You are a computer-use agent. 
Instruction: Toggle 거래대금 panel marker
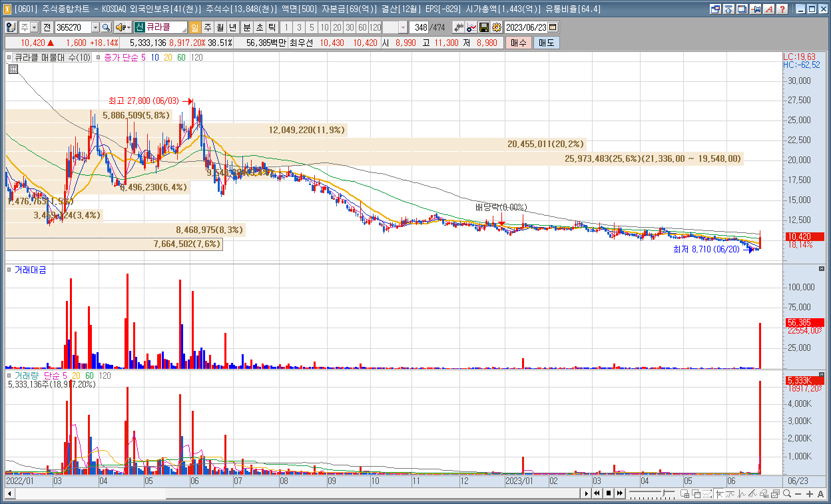[x=10, y=270]
